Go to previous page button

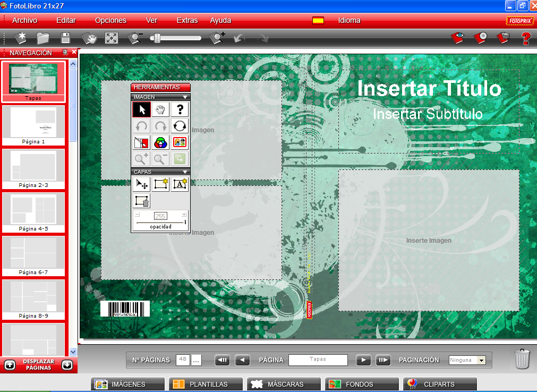(242, 360)
